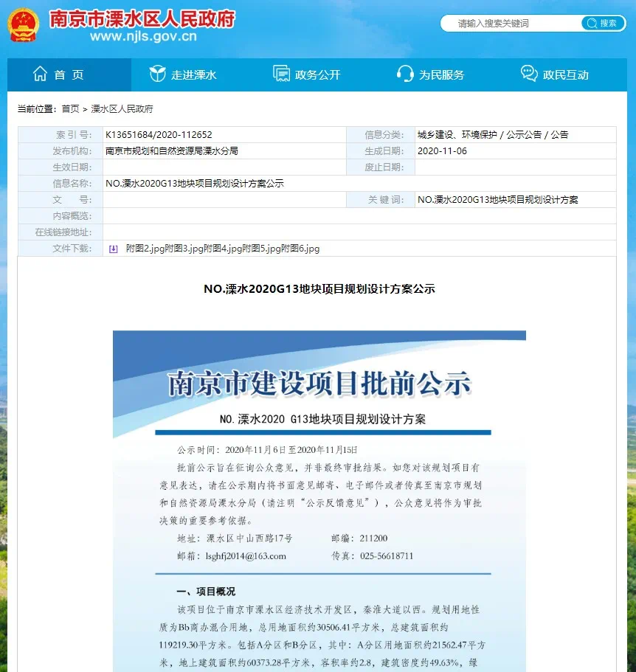636x672 pixels.
Task: Open the 附图4.jpg attachment link
Action: click(223, 249)
